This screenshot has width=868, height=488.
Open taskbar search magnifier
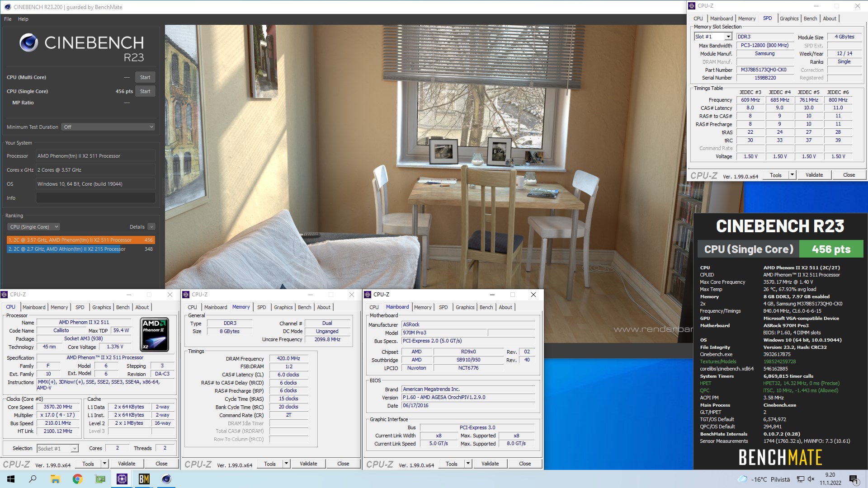(33, 479)
